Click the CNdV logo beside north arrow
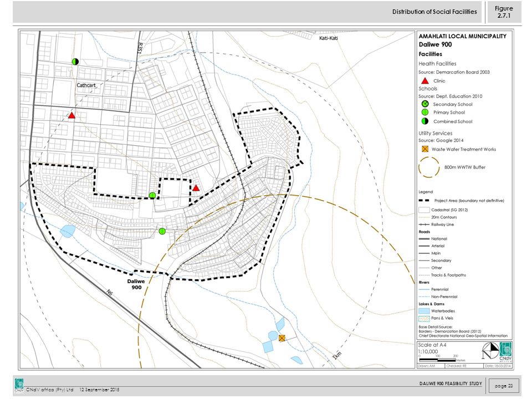This screenshot has width=532, height=399. tap(505, 352)
